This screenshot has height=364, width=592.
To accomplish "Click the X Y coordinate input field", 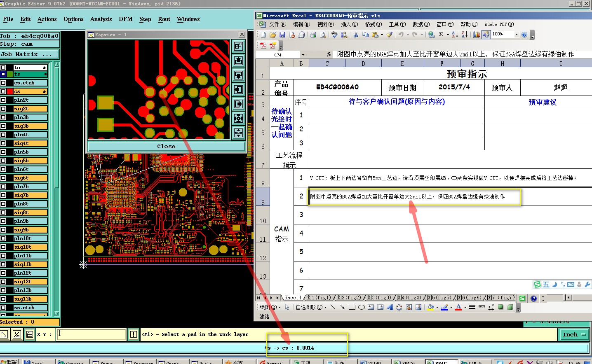I will pyautogui.click(x=91, y=334).
